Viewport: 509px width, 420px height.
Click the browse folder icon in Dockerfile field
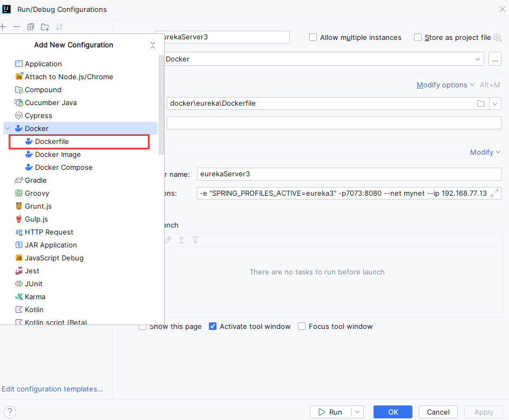coord(481,104)
